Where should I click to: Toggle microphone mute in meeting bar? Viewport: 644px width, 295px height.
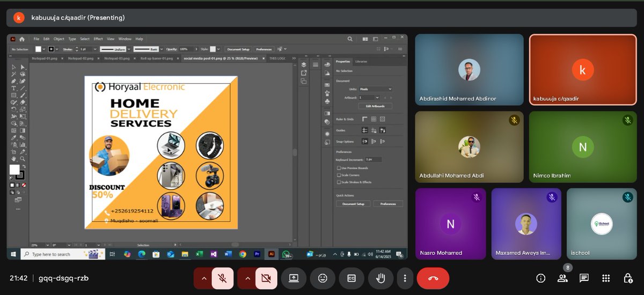pyautogui.click(x=222, y=278)
